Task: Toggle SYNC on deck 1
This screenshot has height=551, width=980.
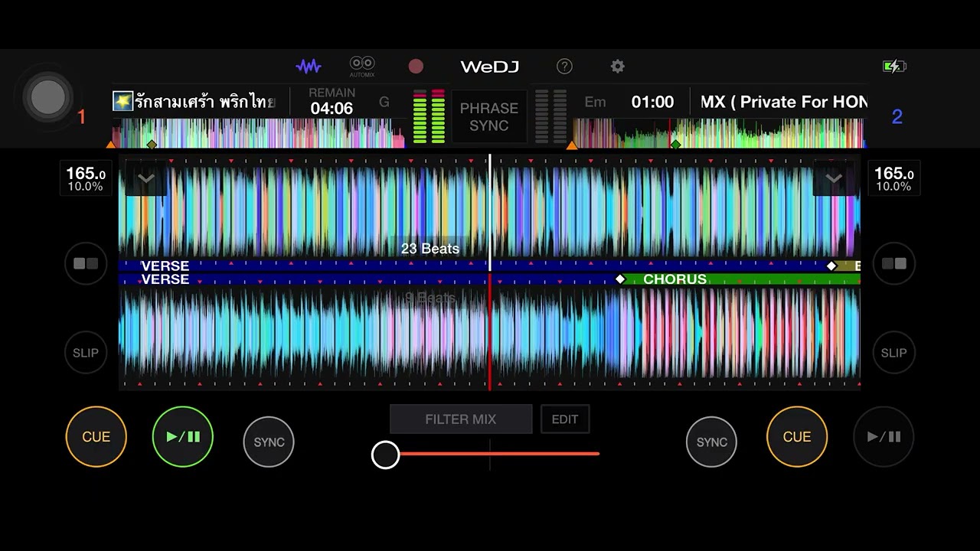Action: 269,442
